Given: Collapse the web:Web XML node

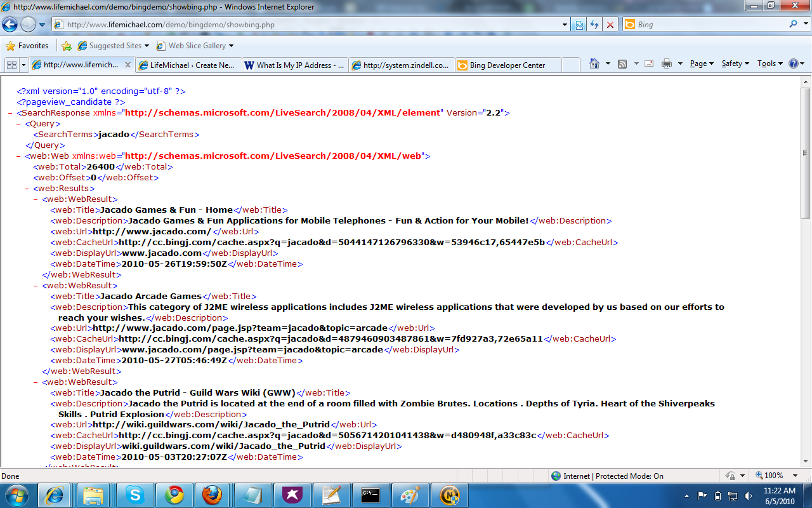Looking at the screenshot, I should 19,156.
